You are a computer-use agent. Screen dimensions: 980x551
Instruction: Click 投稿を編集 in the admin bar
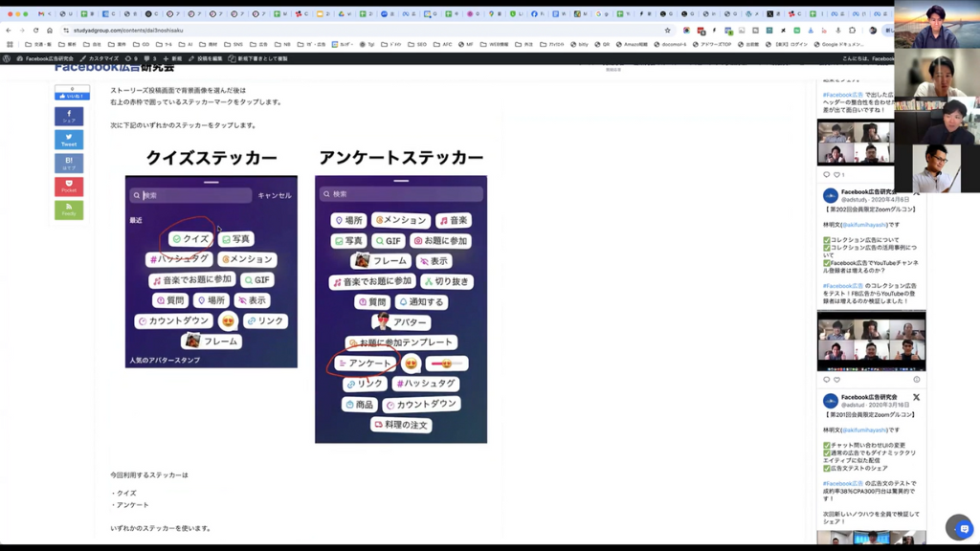click(x=206, y=58)
